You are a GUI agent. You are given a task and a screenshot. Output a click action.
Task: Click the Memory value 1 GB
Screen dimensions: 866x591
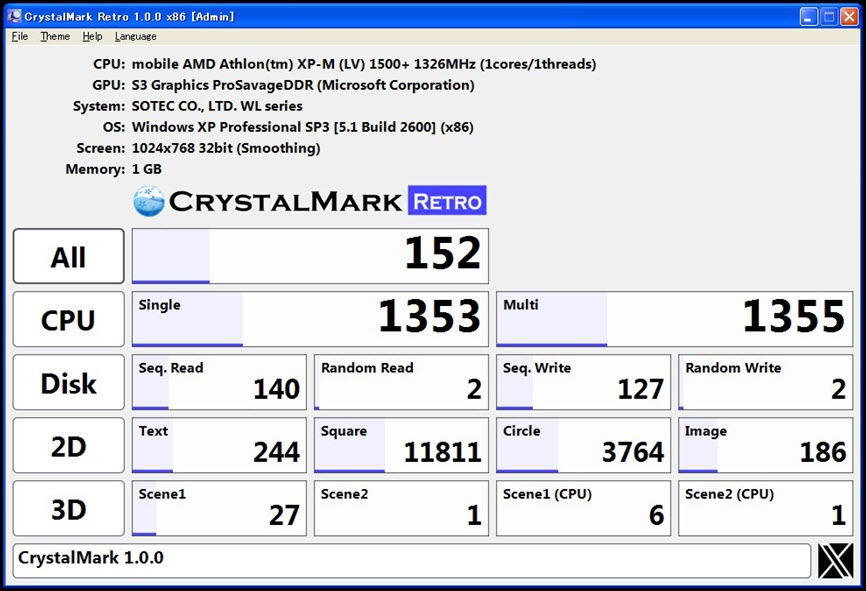tap(147, 169)
